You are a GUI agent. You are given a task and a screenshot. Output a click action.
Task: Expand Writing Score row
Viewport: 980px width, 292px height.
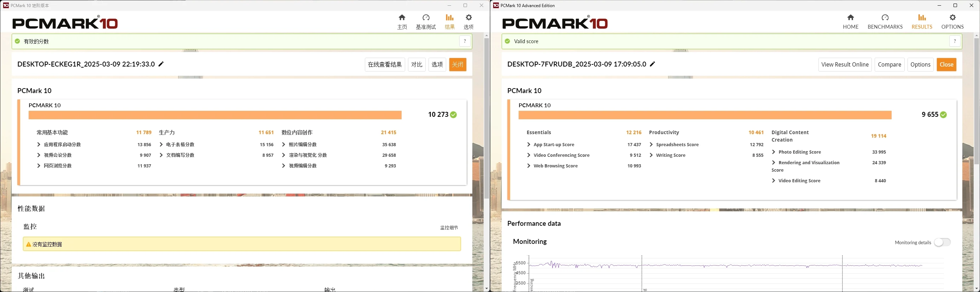tap(651, 155)
